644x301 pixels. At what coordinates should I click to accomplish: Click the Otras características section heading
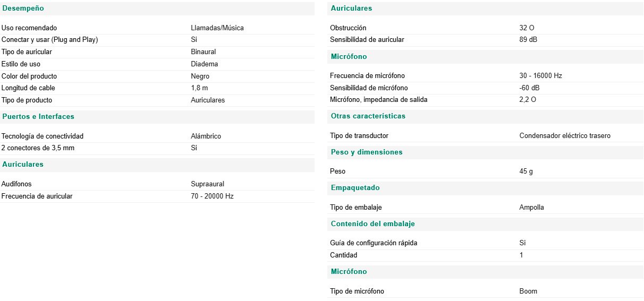tap(368, 116)
